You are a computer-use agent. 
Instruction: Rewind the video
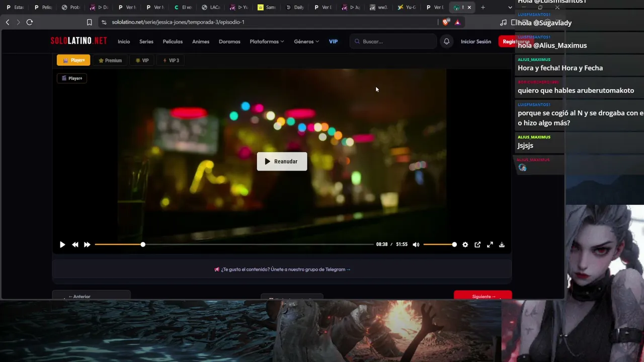(x=75, y=245)
